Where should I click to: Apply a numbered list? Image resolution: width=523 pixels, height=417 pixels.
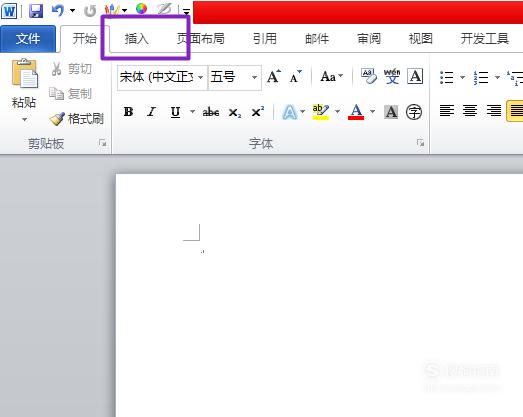point(481,77)
